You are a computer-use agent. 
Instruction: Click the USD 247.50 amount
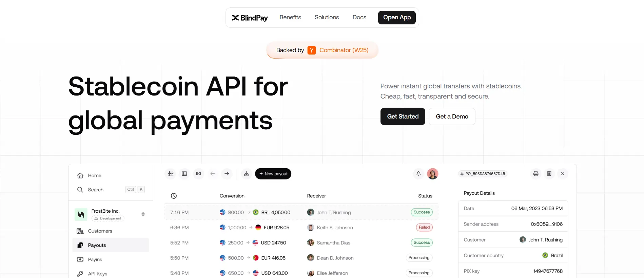point(273,243)
